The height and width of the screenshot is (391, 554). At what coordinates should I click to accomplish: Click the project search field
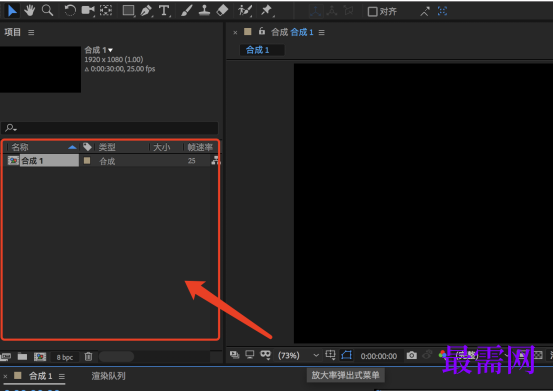(x=110, y=128)
